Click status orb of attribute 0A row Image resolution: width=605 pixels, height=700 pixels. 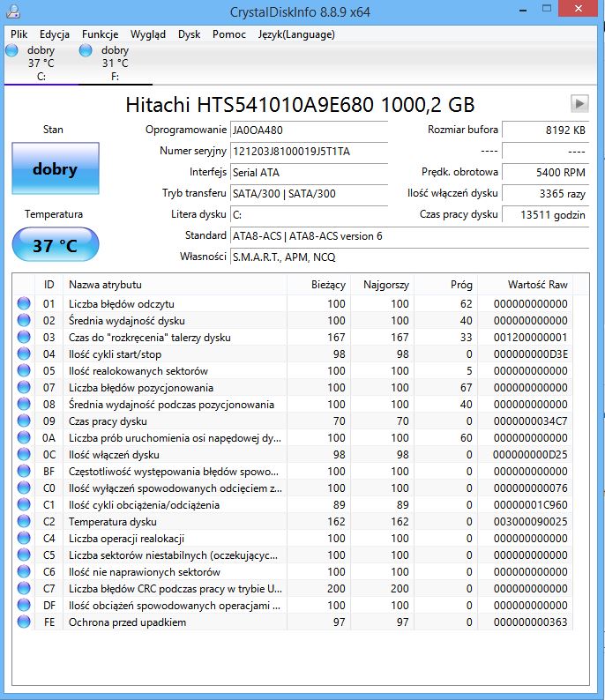tap(24, 437)
